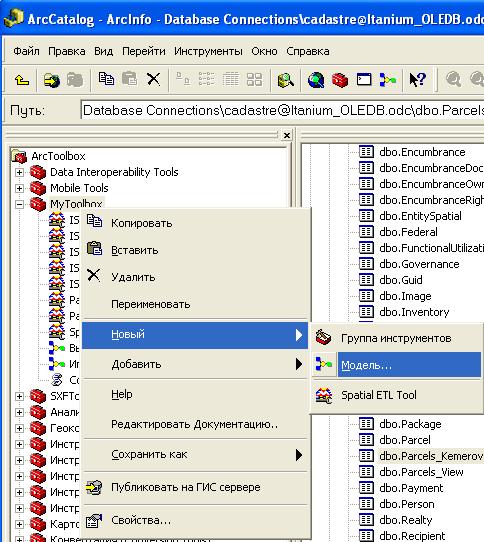Image resolution: width=484 pixels, height=542 pixels.
Task: Choose Help in context menu
Action: 195,394
